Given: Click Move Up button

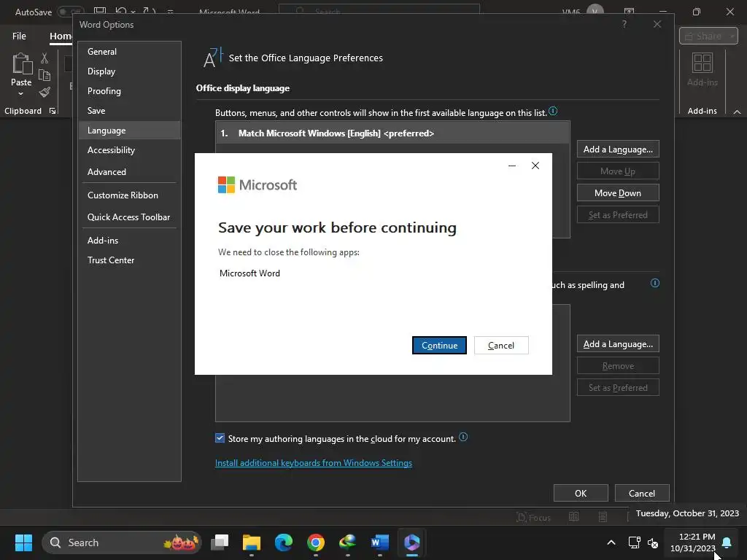Looking at the screenshot, I should [618, 171].
